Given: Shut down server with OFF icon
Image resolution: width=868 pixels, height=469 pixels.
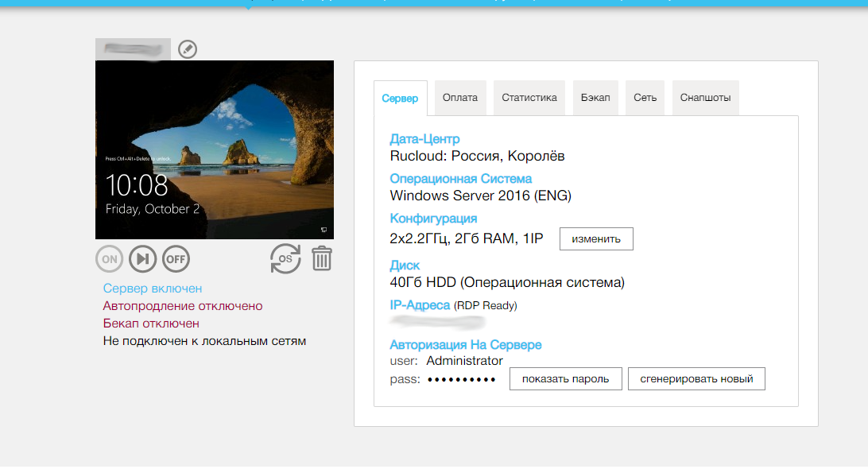Looking at the screenshot, I should [176, 258].
